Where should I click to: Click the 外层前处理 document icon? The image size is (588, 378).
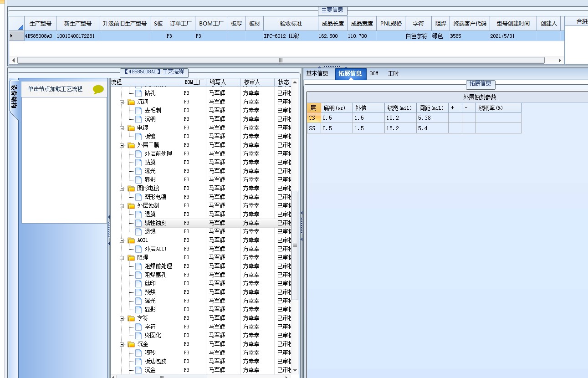coord(138,153)
